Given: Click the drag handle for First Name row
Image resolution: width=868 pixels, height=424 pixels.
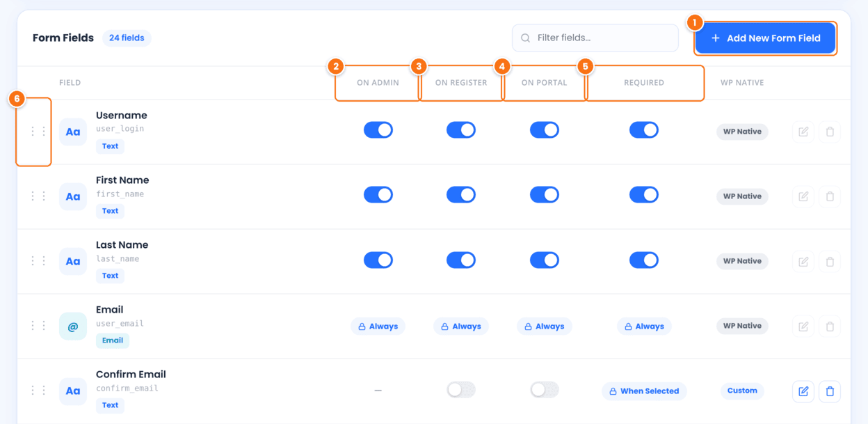Looking at the screenshot, I should [38, 196].
